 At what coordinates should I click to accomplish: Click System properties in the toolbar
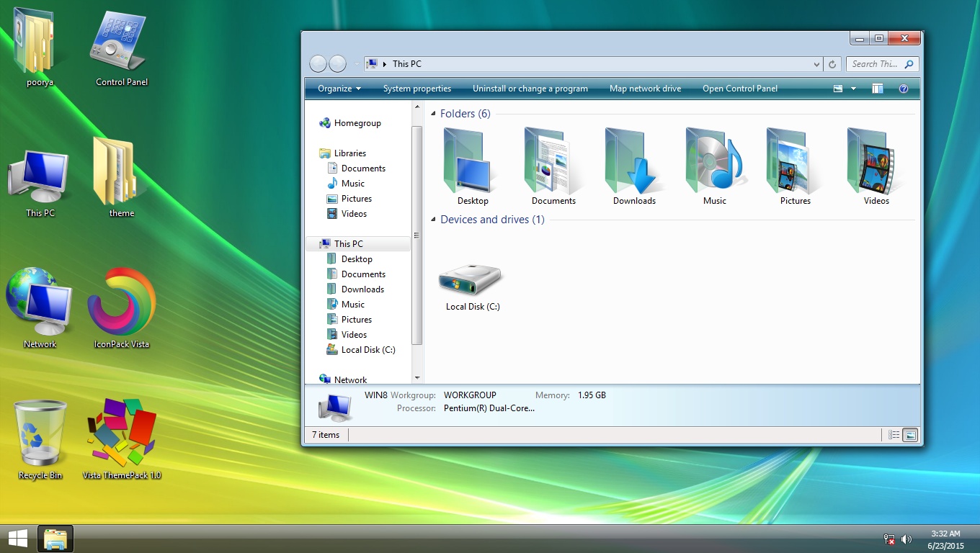[417, 88]
